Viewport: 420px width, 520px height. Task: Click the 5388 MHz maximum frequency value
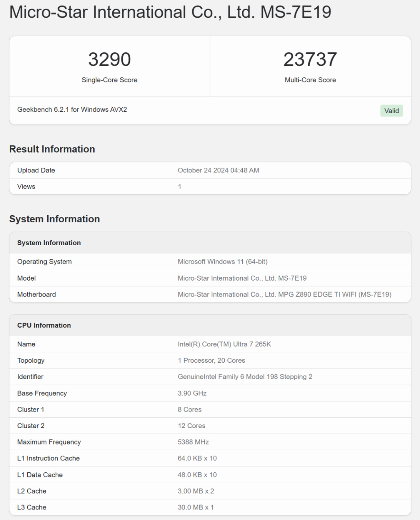[193, 442]
